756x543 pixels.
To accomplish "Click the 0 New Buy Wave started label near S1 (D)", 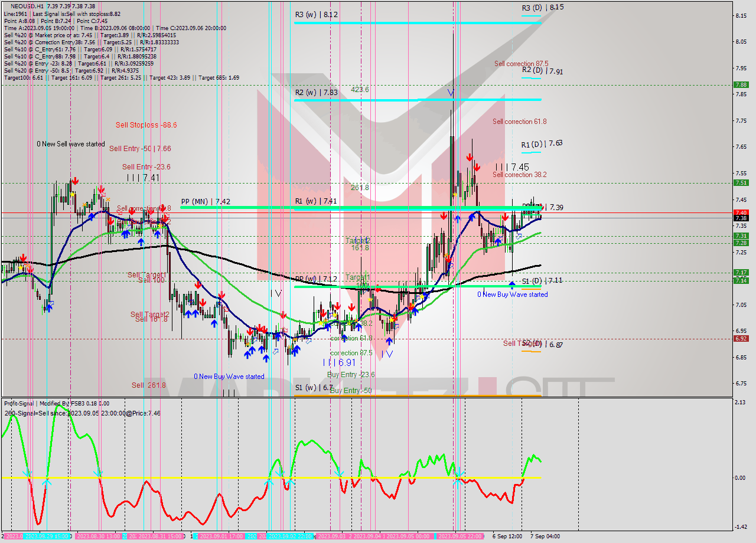I will (x=513, y=295).
